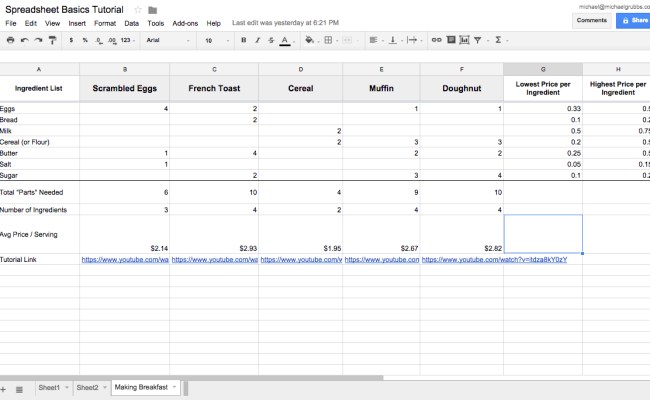Viewport: 650px width, 400px height.
Task: Open the Borders options
Action: [328, 40]
